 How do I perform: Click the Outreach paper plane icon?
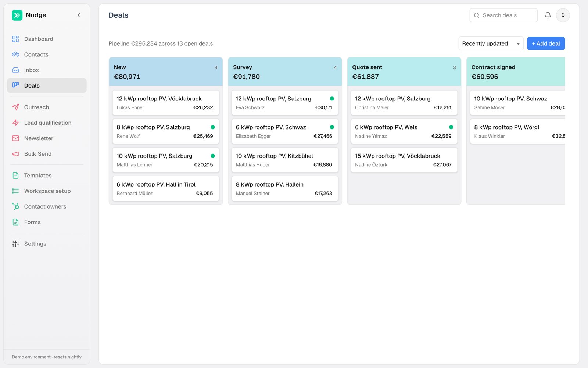(15, 107)
